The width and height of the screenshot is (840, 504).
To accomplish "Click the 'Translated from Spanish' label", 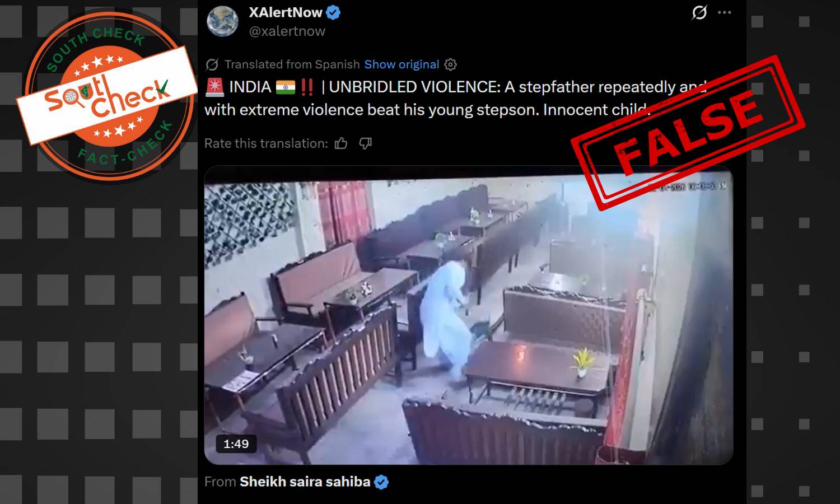I will point(292,64).
